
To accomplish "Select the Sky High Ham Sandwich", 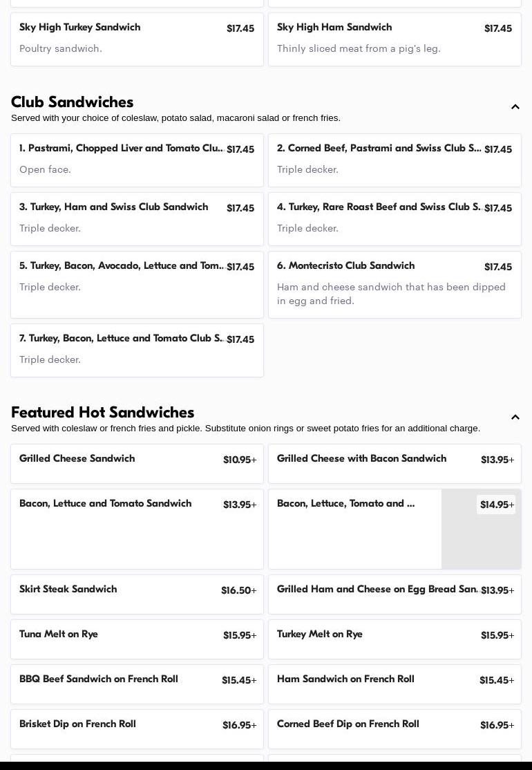I will [395, 39].
